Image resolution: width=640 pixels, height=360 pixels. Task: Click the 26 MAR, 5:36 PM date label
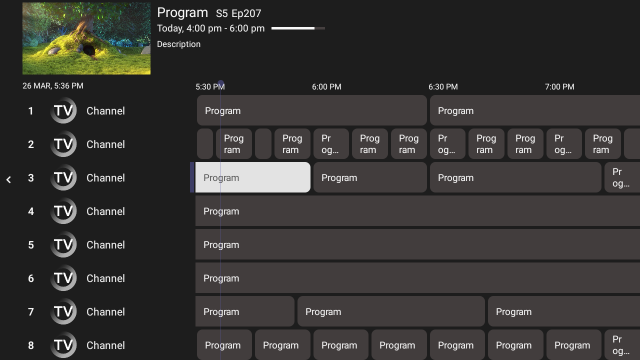click(53, 86)
